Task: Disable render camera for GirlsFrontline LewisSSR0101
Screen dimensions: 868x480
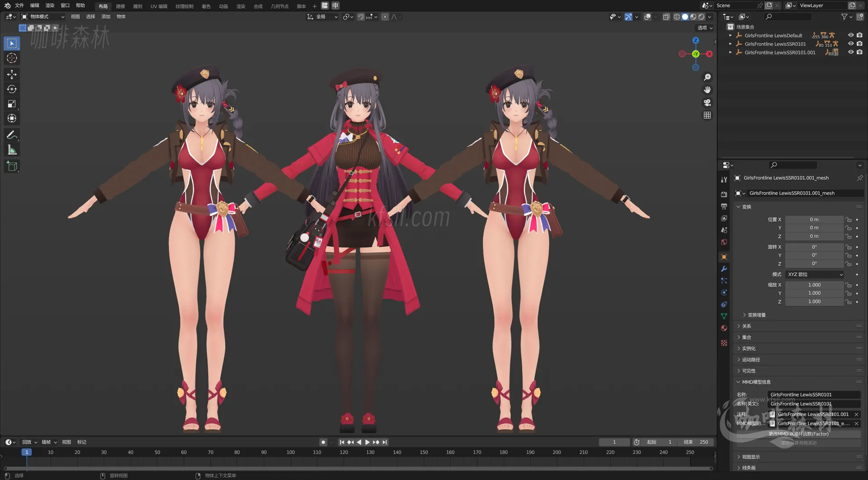Action: 860,44
